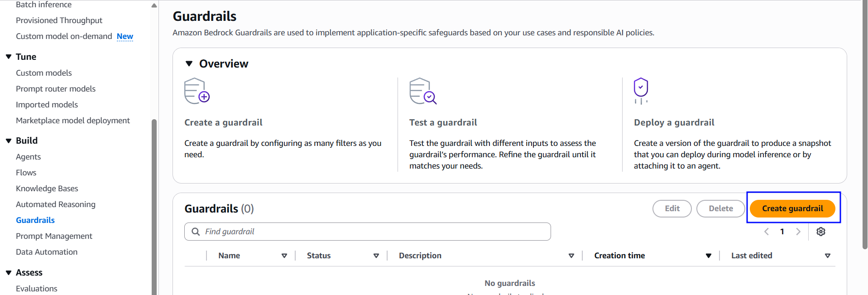This screenshot has width=868, height=295.
Task: Click the Last edited column header
Action: 752,256
